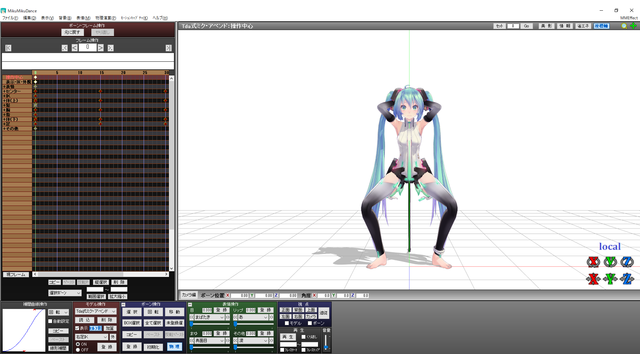Go to next frame with the > arrow
The image size is (640, 360).
[100, 48]
